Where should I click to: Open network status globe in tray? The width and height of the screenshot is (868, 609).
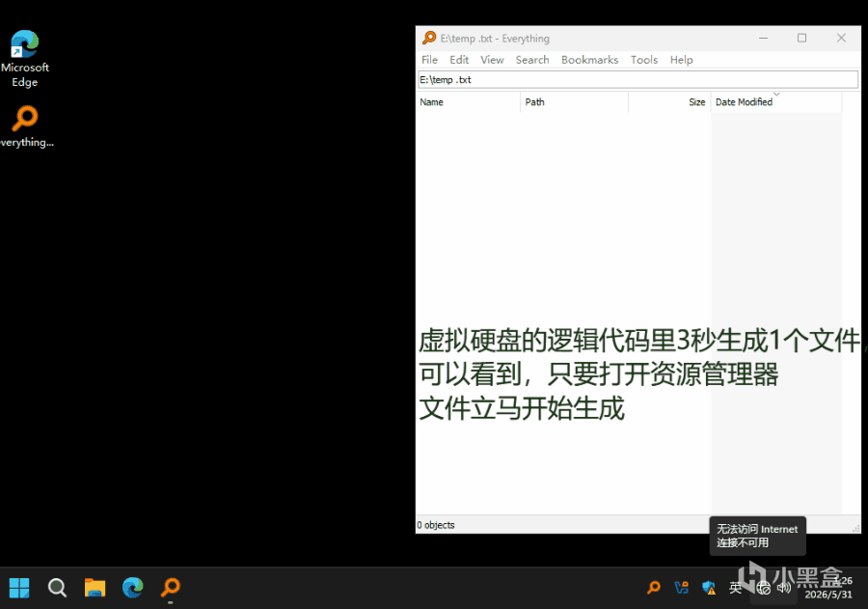[x=764, y=588]
